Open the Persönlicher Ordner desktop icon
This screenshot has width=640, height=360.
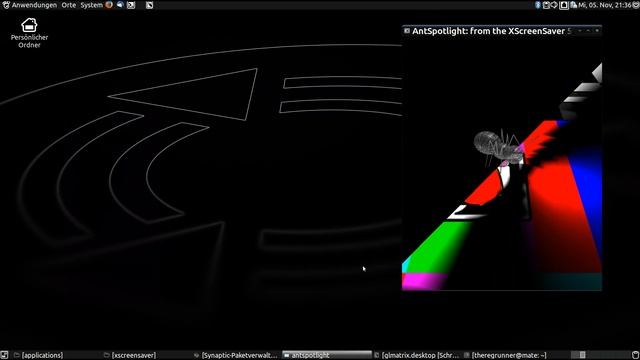click(x=29, y=33)
